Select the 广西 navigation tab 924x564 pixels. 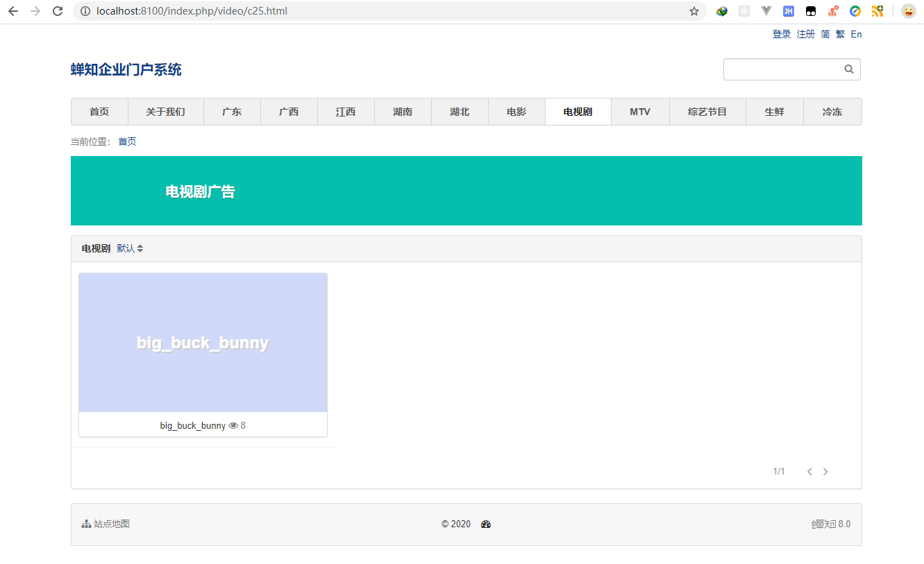289,112
